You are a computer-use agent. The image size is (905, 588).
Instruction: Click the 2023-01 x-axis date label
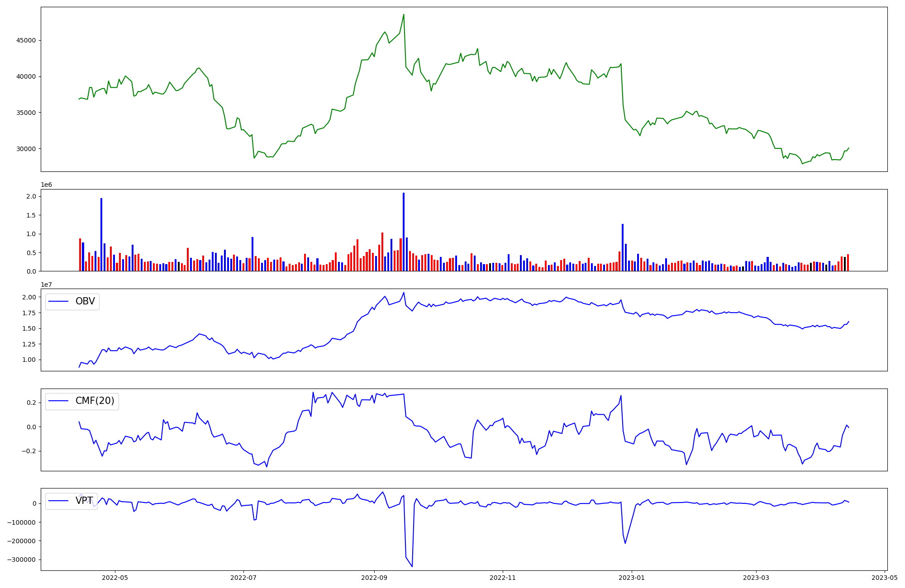pos(632,578)
